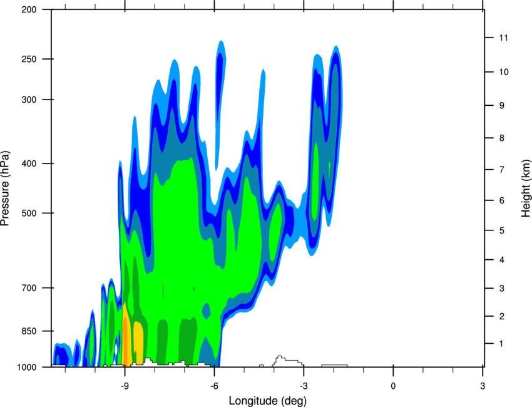Click the 400 pressure tick label

[29, 163]
